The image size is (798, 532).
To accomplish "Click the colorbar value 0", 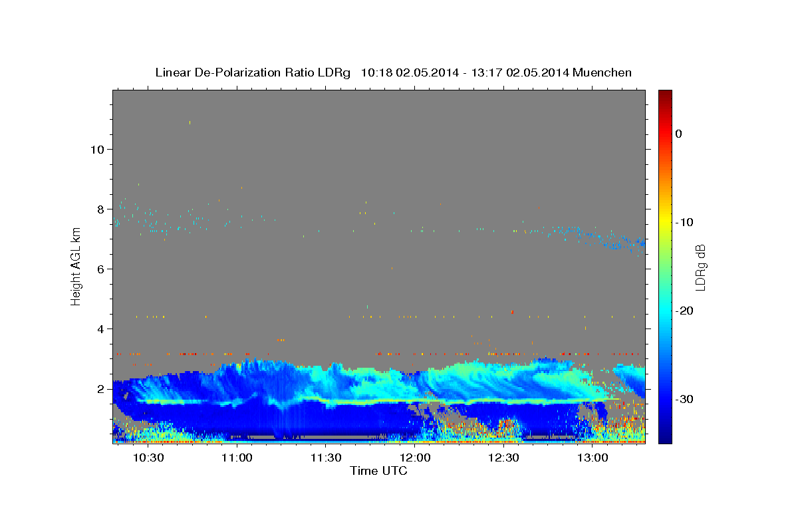I will pos(679,134).
